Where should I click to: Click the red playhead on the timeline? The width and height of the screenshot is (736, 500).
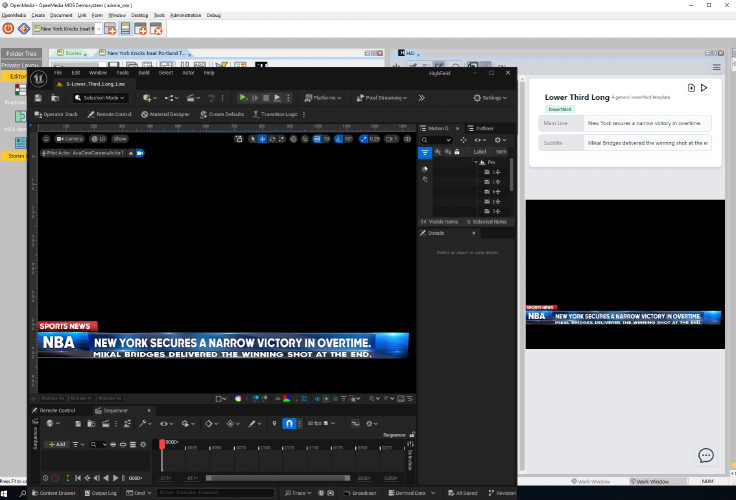pyautogui.click(x=162, y=443)
